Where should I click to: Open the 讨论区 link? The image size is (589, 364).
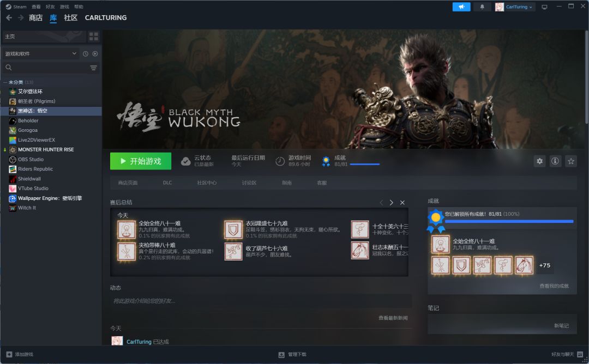249,183
